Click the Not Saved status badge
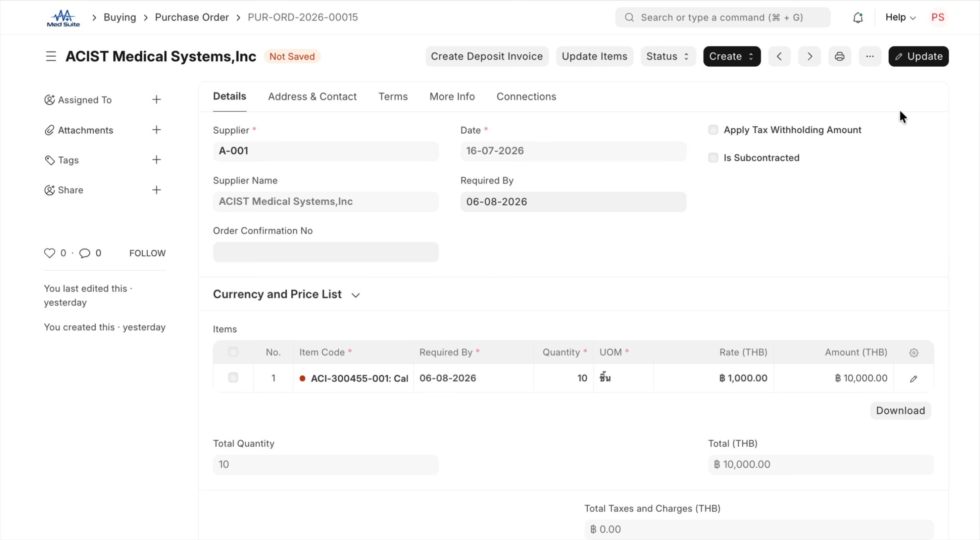 pos(292,57)
